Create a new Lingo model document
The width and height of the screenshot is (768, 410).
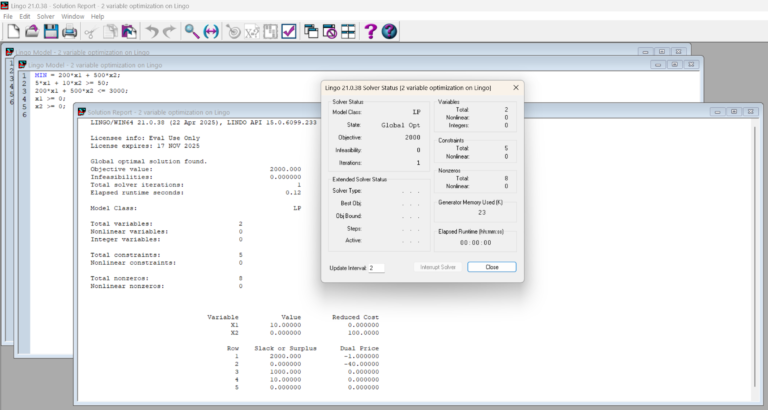coord(12,32)
